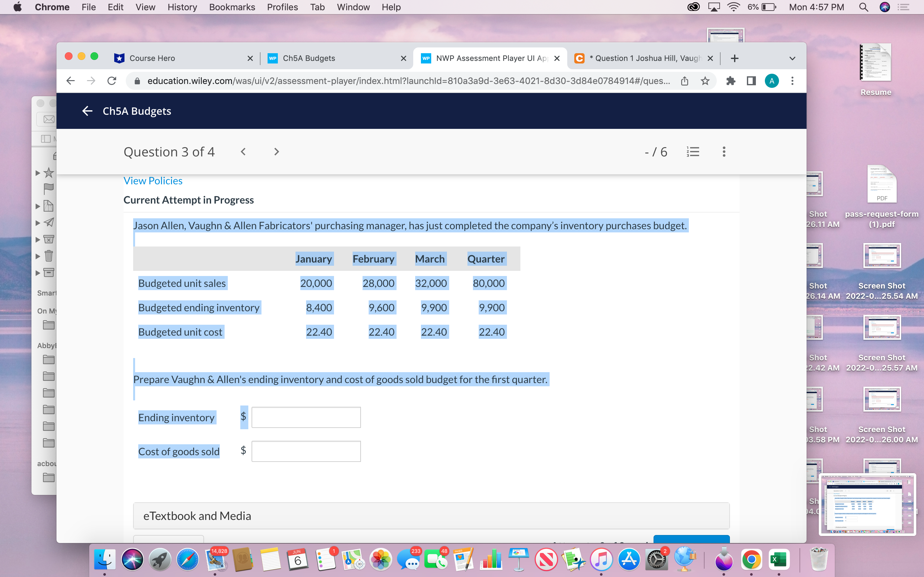Click the profile avatar circle in the toolbar

tap(772, 80)
